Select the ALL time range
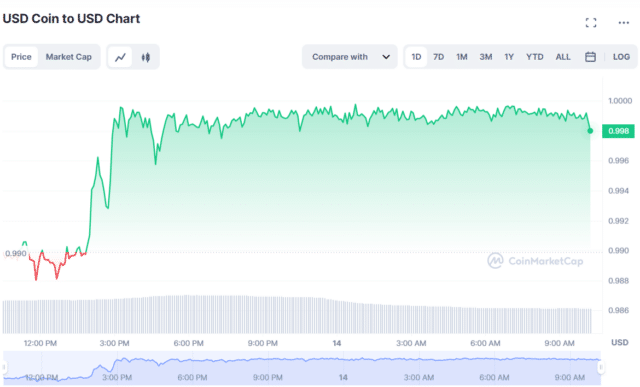Image resolution: width=640 pixels, height=387 pixels. point(563,57)
